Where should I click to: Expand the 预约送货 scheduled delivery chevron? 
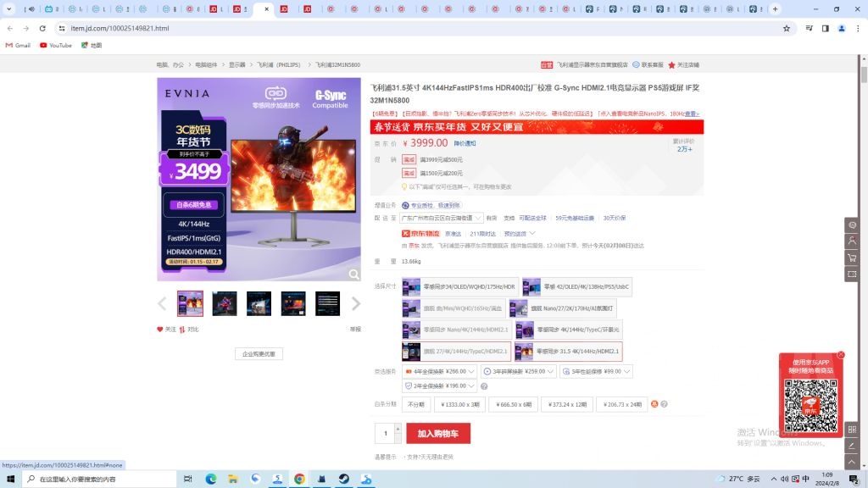pyautogui.click(x=531, y=233)
